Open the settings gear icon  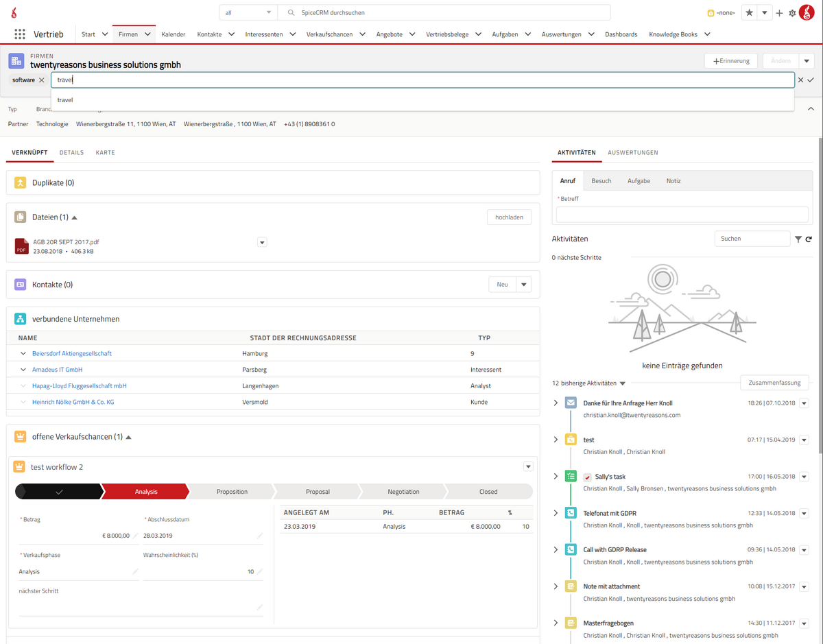pyautogui.click(x=792, y=13)
